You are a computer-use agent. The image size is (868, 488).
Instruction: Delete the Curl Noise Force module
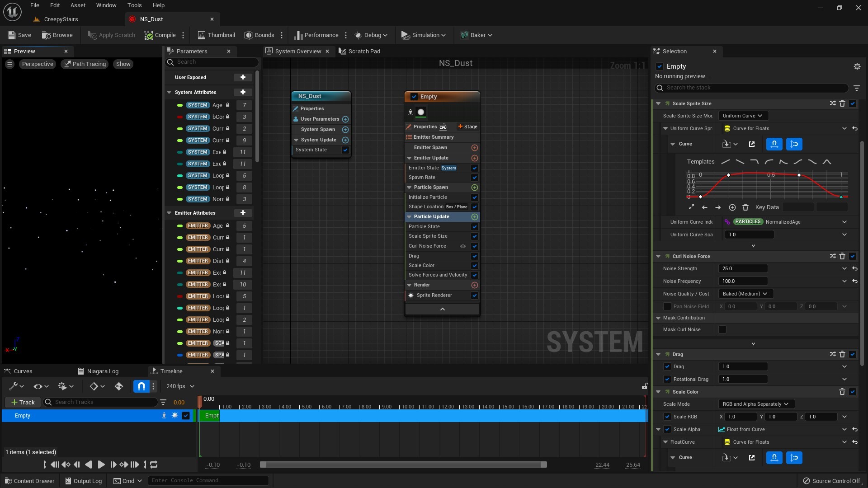[842, 256]
